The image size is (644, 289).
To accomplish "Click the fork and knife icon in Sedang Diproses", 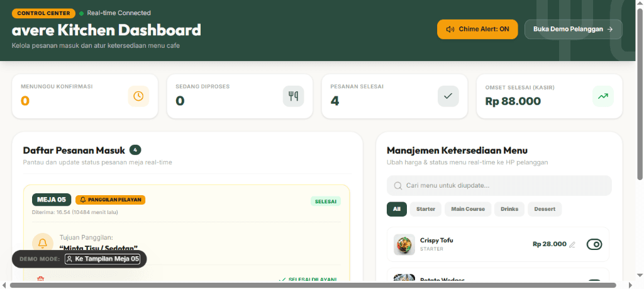I will coord(293,96).
